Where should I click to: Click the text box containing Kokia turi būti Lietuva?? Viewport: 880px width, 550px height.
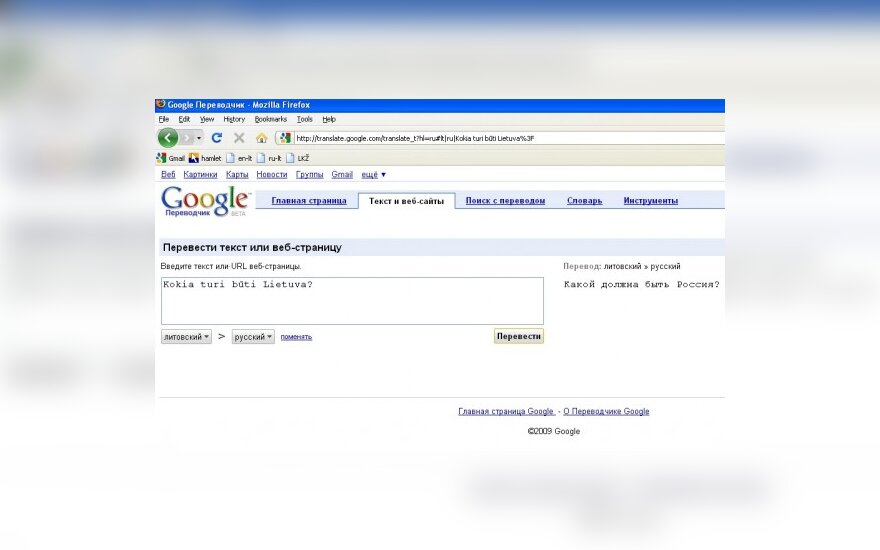[x=352, y=301]
